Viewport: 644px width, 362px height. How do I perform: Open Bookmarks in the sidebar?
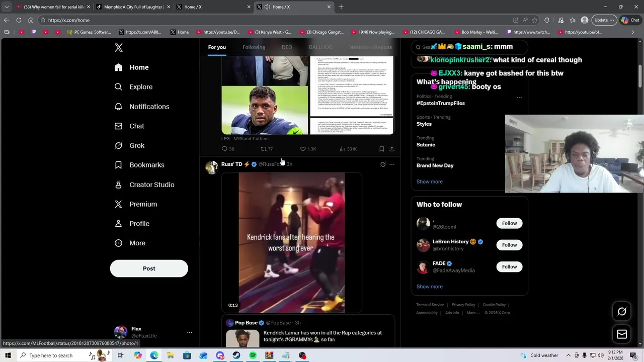coord(139,165)
